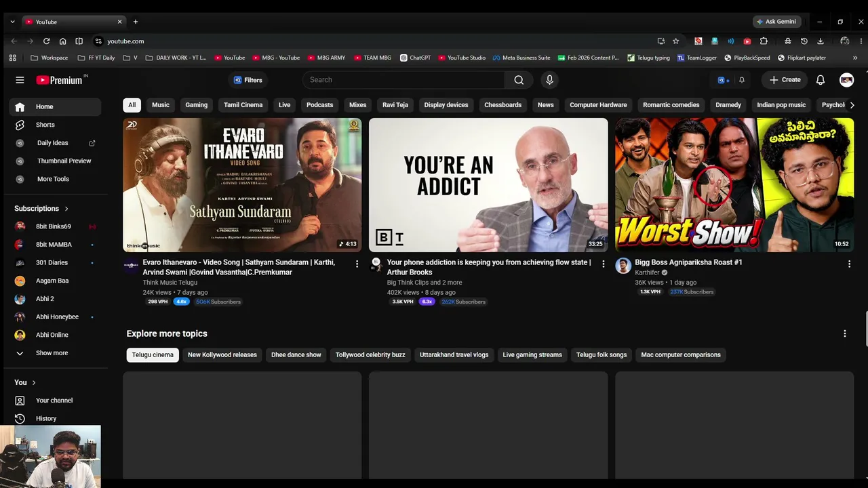Toggle the split view icon in toolbar

coord(79,41)
